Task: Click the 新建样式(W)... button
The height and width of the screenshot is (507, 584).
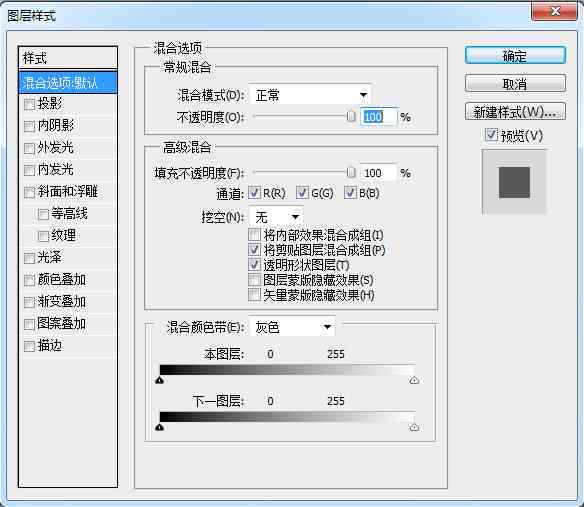Action: 515,111
